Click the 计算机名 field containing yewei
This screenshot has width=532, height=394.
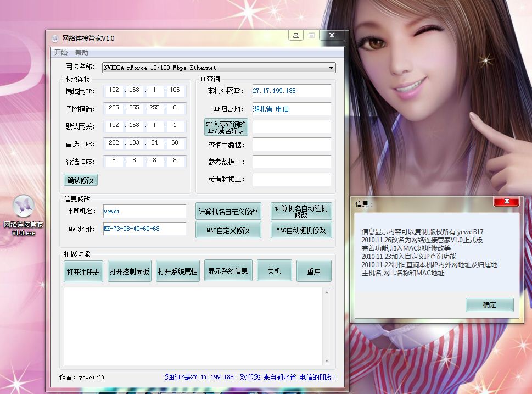coord(144,211)
